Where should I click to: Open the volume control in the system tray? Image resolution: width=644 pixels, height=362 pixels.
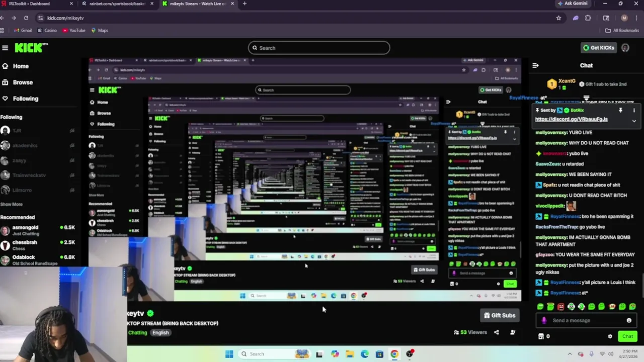point(611,354)
